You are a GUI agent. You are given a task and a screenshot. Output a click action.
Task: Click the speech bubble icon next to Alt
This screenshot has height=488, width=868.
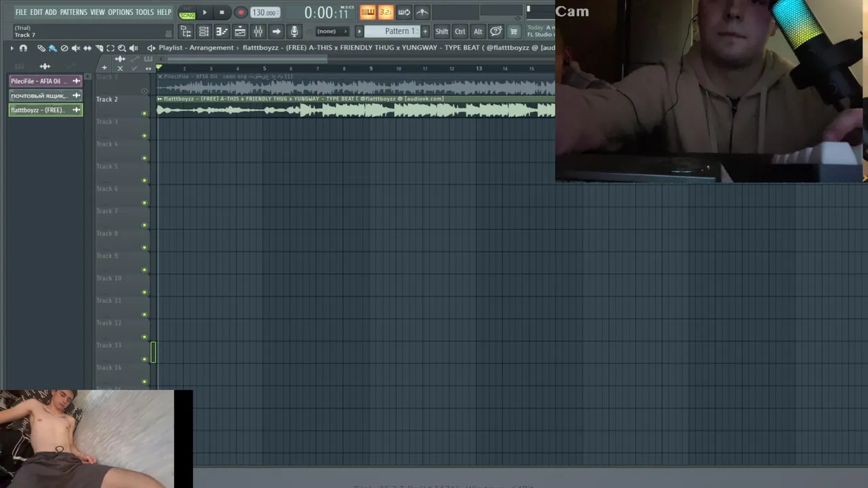[x=496, y=31]
